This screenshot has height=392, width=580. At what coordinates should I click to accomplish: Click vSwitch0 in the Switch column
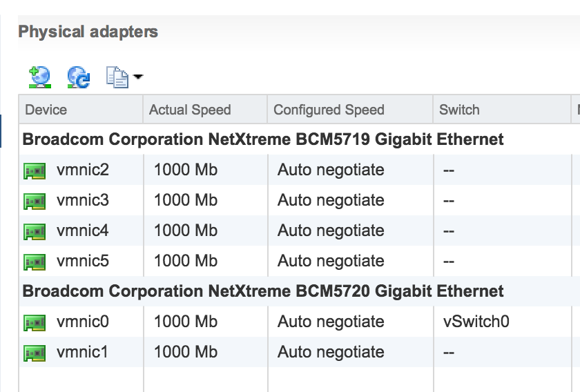(476, 322)
